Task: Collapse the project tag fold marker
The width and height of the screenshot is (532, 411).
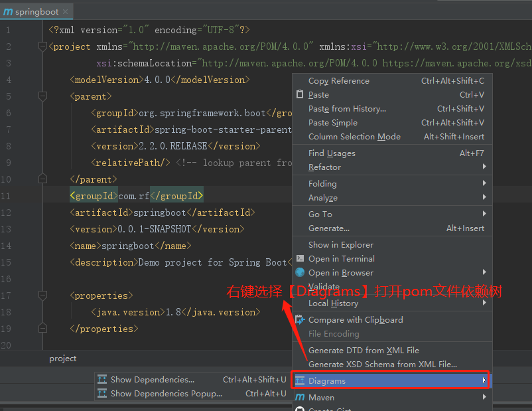Action: (42, 46)
